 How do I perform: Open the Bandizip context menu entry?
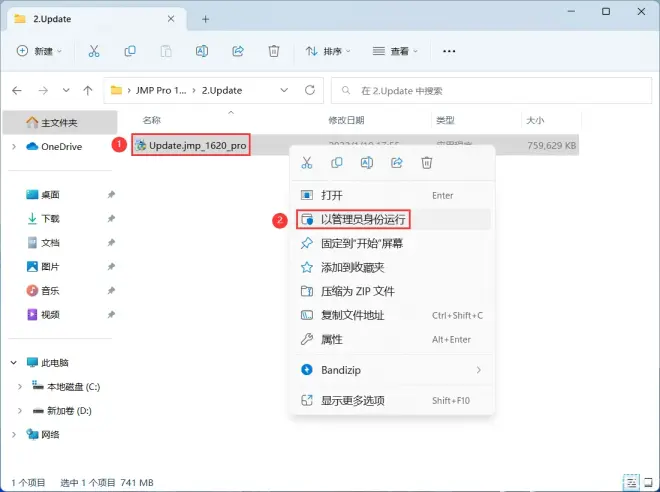pyautogui.click(x=393, y=370)
